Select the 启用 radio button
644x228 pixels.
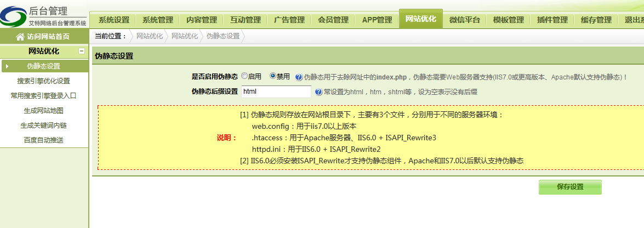[244, 76]
